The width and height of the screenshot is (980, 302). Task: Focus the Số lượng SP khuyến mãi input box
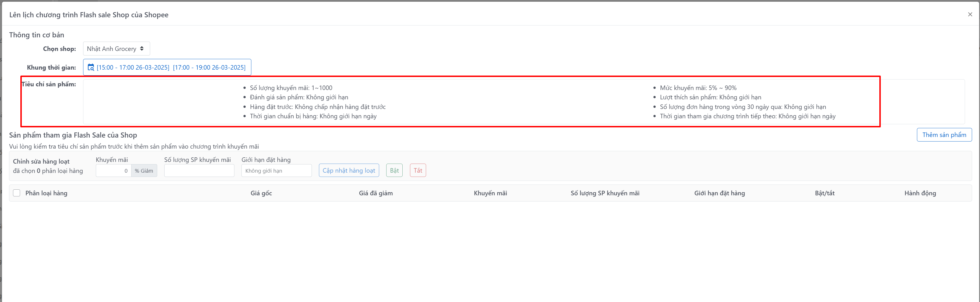pos(199,171)
